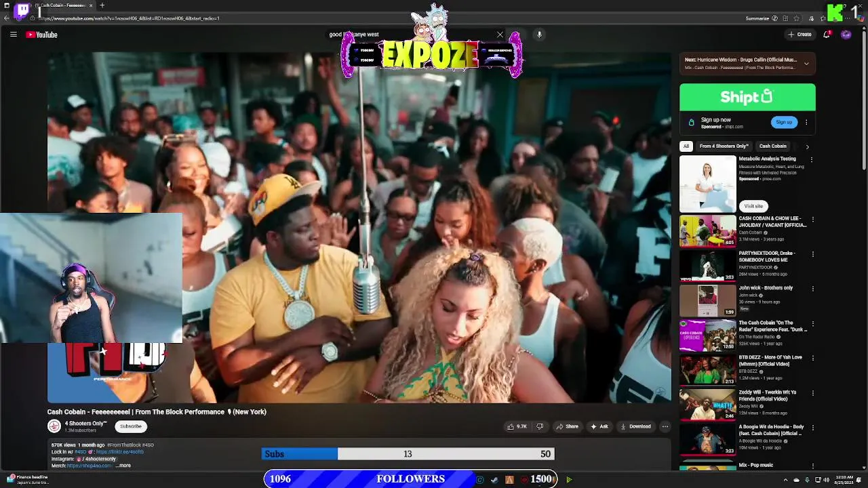Open A Boogie Wit da Hoodie Body title
The width and height of the screenshot is (868, 488).
tap(771, 430)
